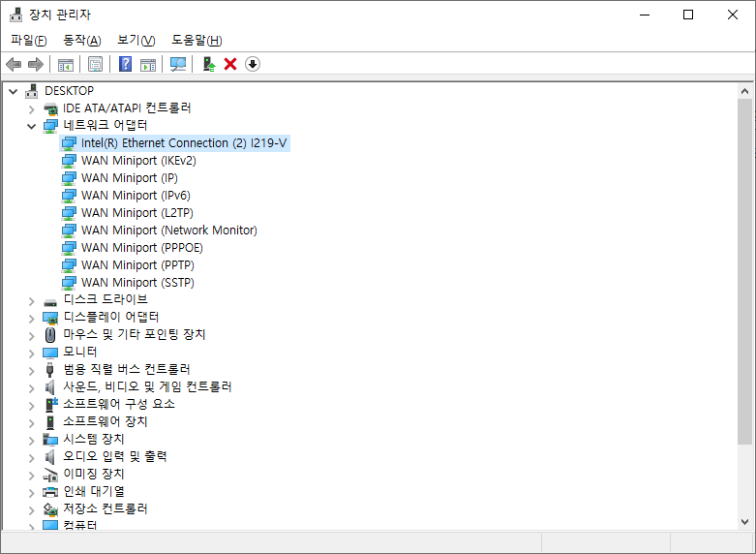Click the speaker icon for 사운드, 비디오 및 게임
This screenshot has height=554, width=756.
50,387
